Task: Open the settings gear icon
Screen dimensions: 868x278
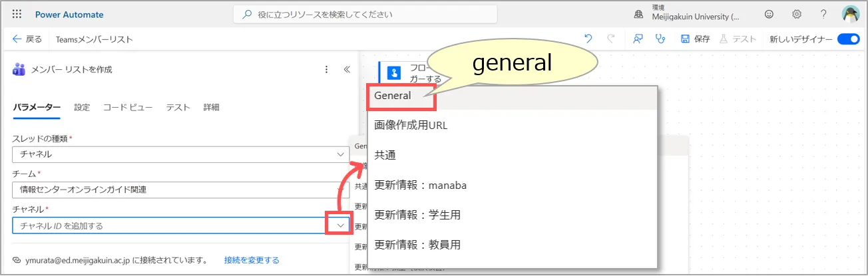Action: 796,14
